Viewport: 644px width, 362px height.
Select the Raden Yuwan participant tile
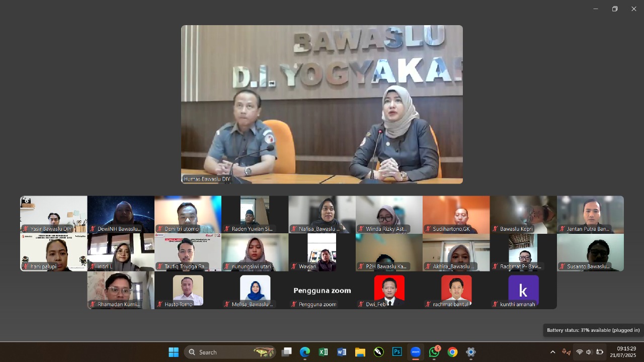point(255,215)
